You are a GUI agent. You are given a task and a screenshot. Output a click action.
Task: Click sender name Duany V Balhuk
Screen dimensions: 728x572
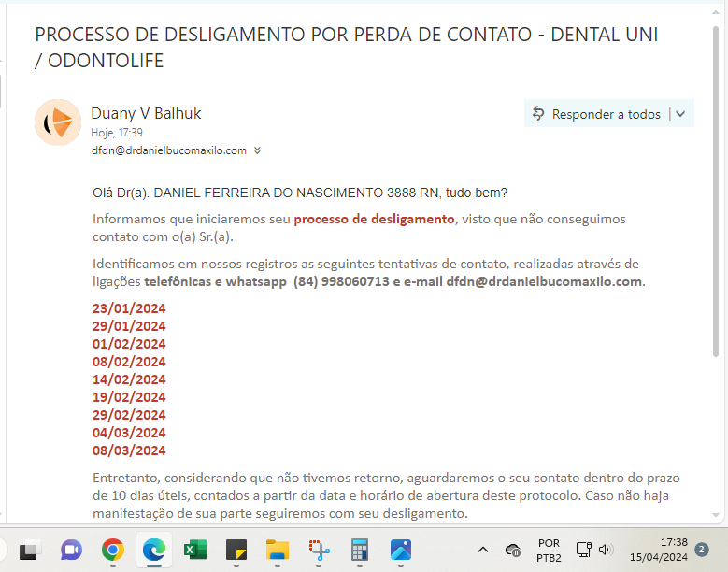(146, 113)
